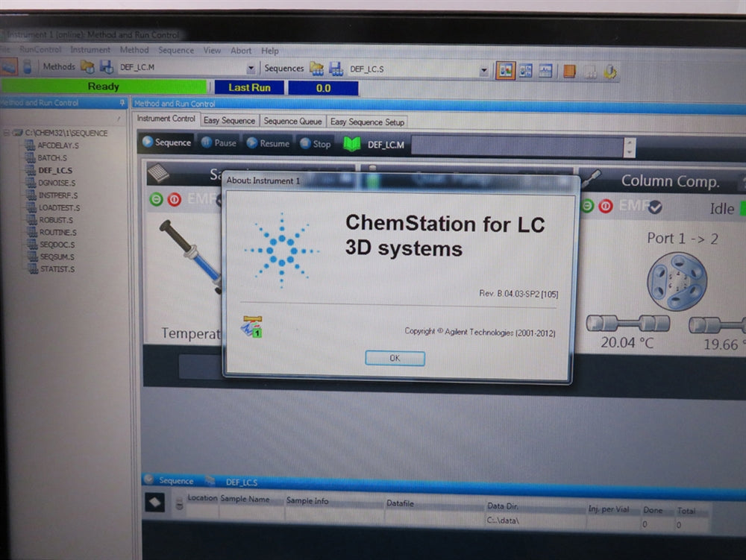Click the greyed toolbar icon beside the logbook

pyautogui.click(x=590, y=72)
